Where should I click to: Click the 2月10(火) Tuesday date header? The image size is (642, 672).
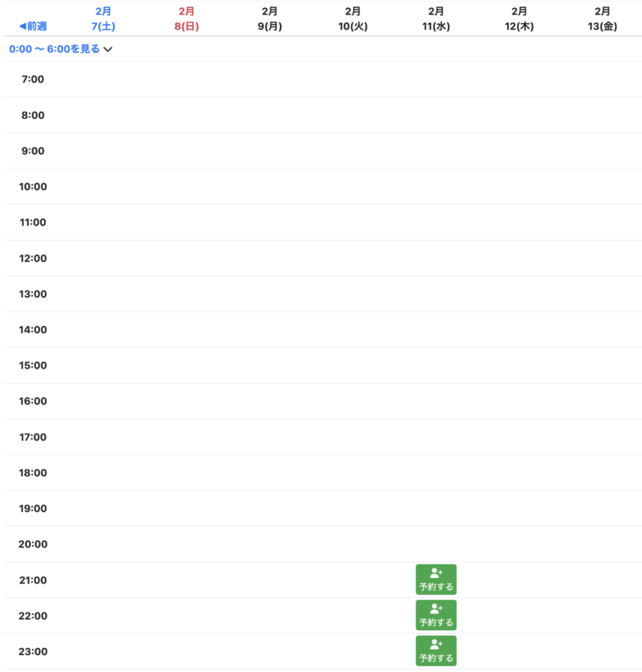(352, 18)
